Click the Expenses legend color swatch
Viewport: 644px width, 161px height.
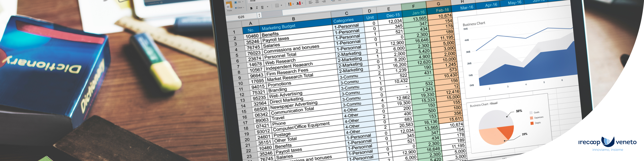tap(531, 118)
